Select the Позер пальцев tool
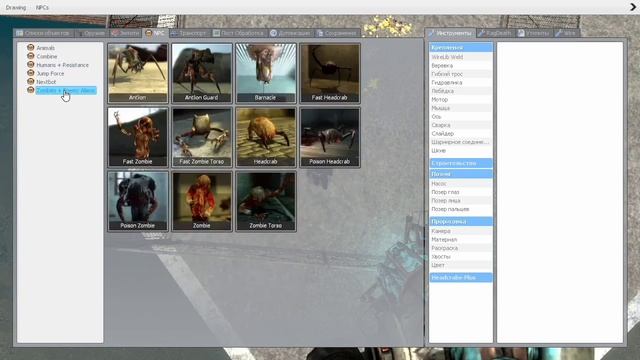This screenshot has height=360, width=640. (x=461, y=209)
